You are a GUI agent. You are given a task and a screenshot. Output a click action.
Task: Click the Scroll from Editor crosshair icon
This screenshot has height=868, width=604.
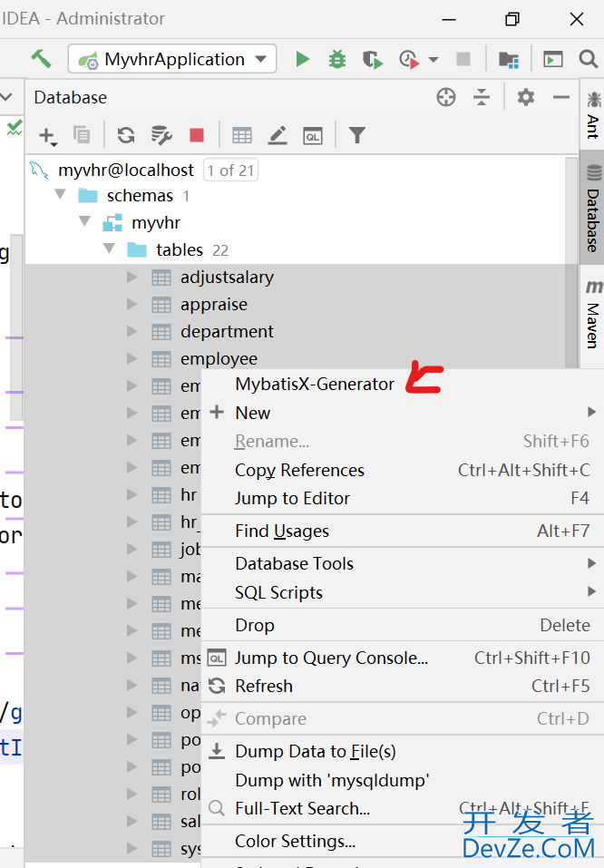pyautogui.click(x=445, y=97)
